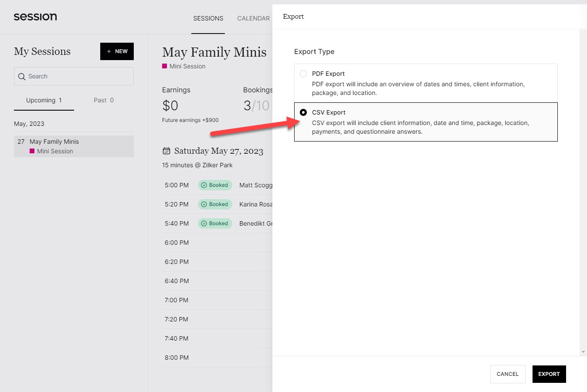Click the New session button
The height and width of the screenshot is (392, 587).
click(117, 51)
